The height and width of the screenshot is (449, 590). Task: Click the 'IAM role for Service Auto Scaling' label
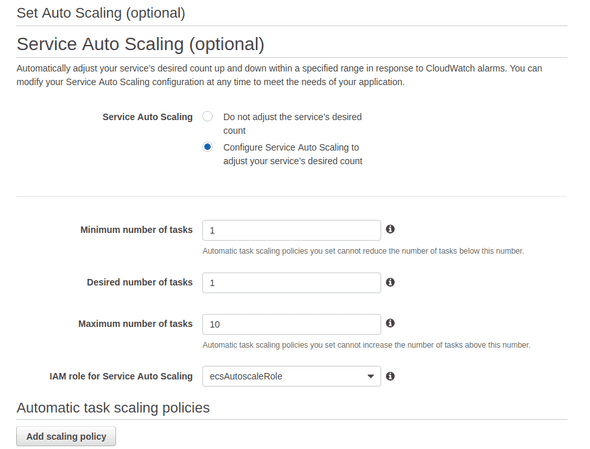coord(121,376)
